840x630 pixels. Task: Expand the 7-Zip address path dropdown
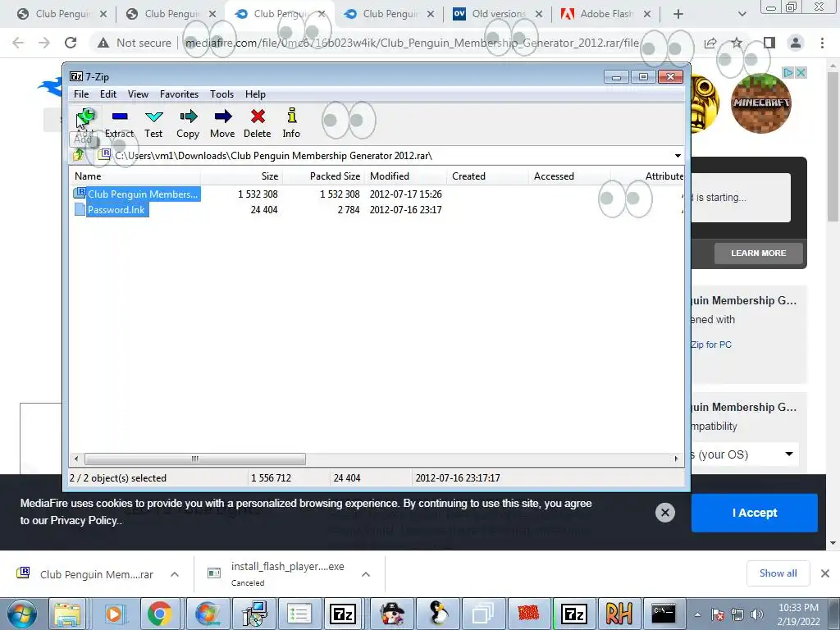pos(678,156)
